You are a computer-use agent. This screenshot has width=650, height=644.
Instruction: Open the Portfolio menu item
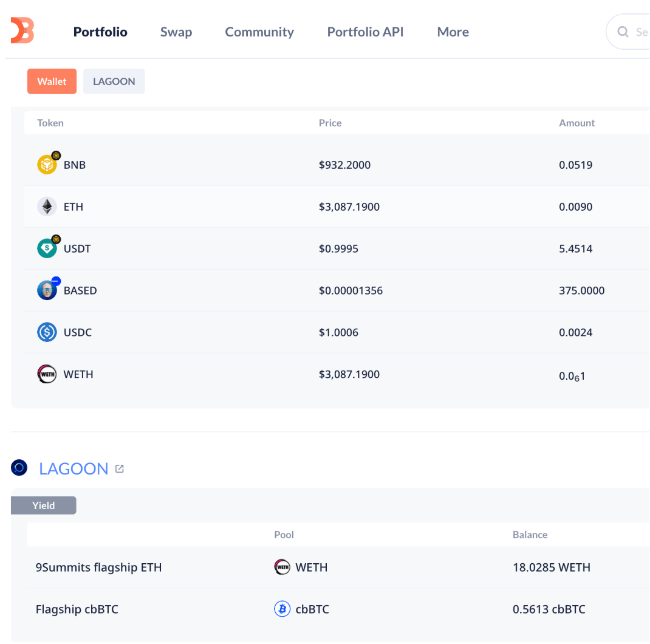[100, 32]
